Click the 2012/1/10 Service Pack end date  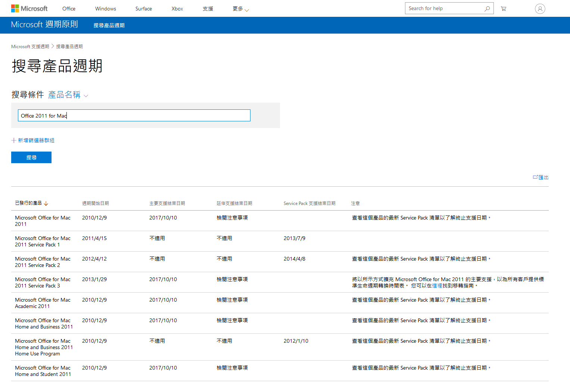(296, 341)
